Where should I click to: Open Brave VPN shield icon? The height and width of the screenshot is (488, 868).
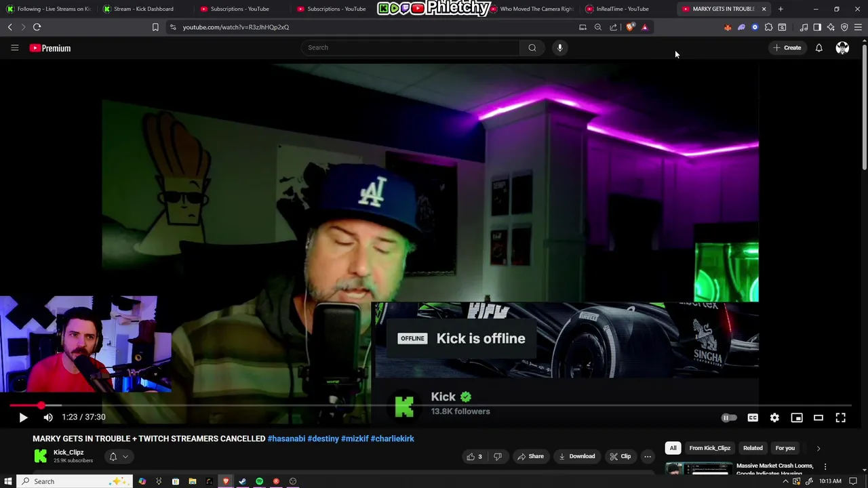[x=844, y=27]
